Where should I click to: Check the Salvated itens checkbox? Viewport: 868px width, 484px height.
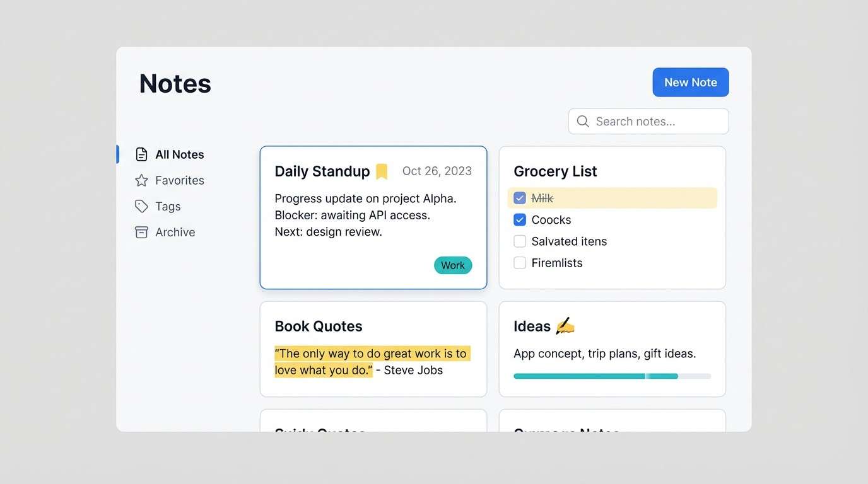(519, 241)
